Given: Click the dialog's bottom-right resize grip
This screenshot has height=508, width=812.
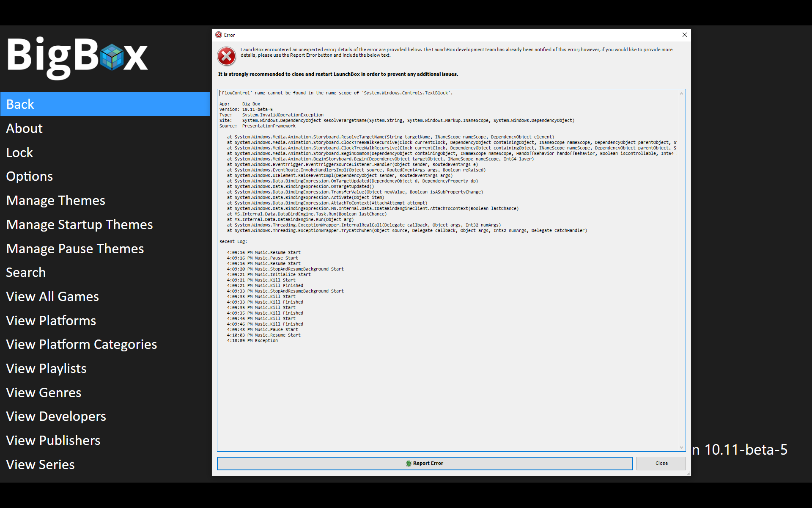Looking at the screenshot, I should (x=688, y=473).
